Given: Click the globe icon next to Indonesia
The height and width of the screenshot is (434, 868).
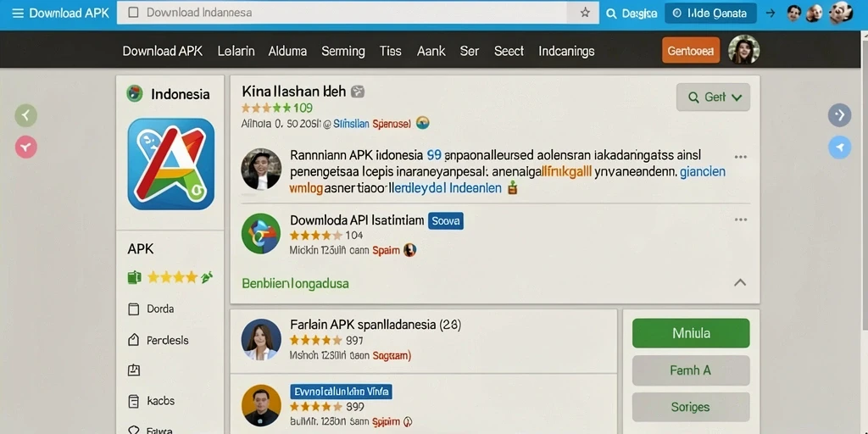Looking at the screenshot, I should coord(135,93).
